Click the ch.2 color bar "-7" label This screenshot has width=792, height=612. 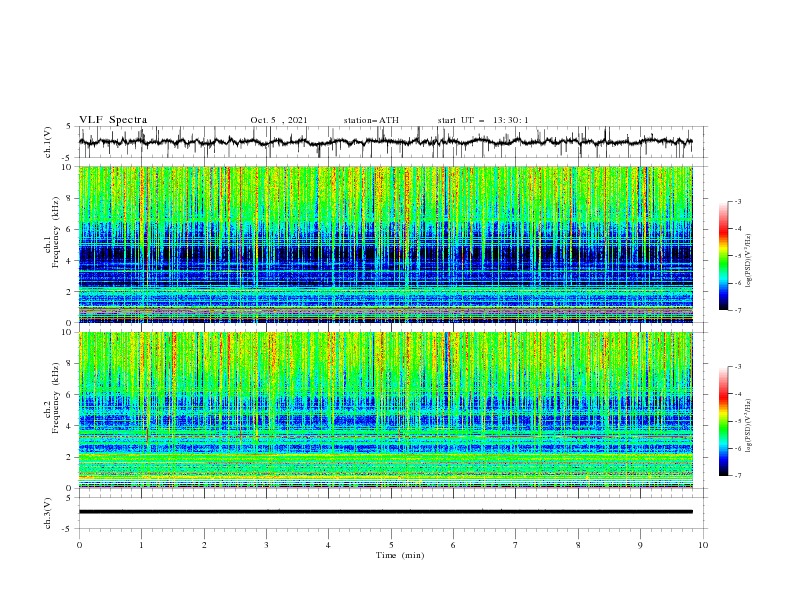[738, 476]
